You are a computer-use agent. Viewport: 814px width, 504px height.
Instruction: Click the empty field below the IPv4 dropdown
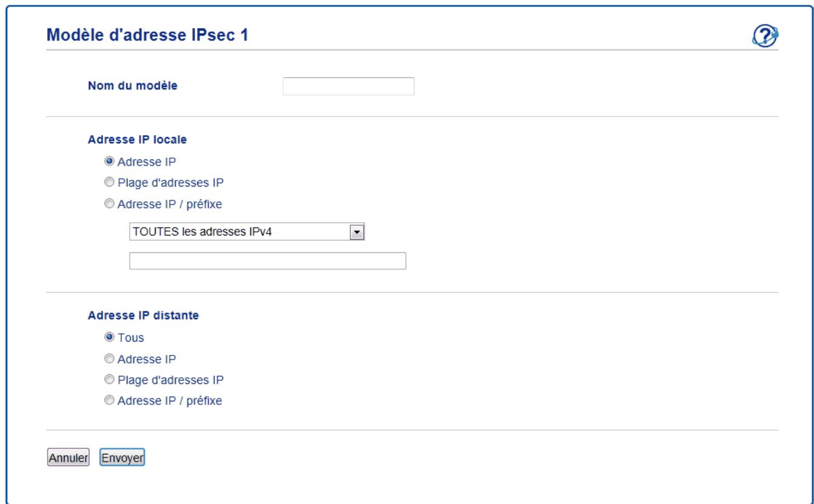click(x=268, y=261)
